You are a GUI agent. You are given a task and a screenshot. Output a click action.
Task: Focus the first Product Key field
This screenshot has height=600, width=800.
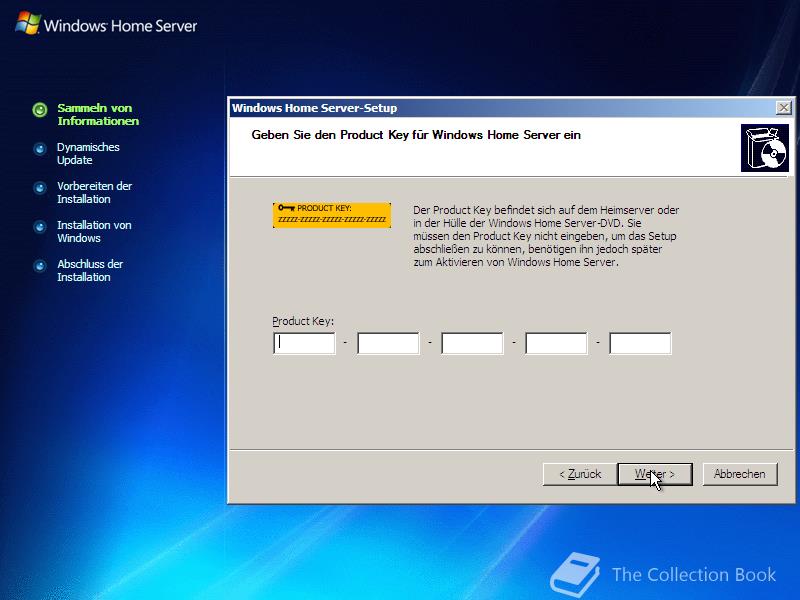click(x=304, y=343)
